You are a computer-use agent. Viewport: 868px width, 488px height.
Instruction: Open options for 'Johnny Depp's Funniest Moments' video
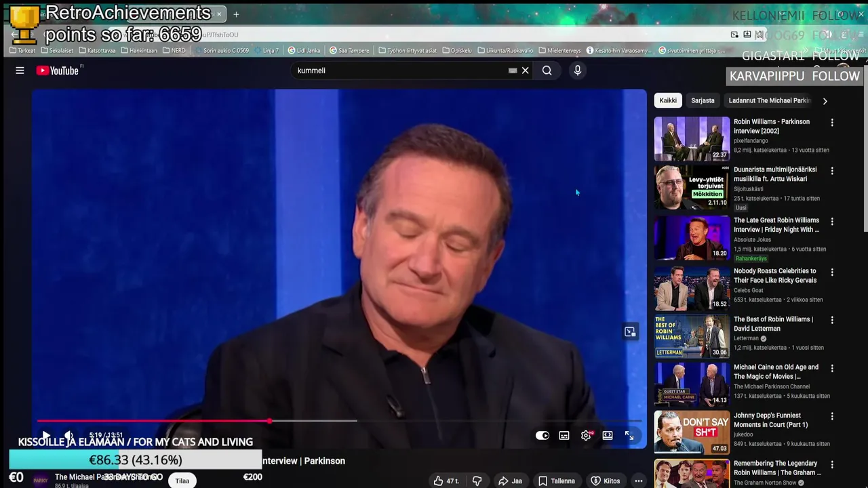[x=832, y=416]
